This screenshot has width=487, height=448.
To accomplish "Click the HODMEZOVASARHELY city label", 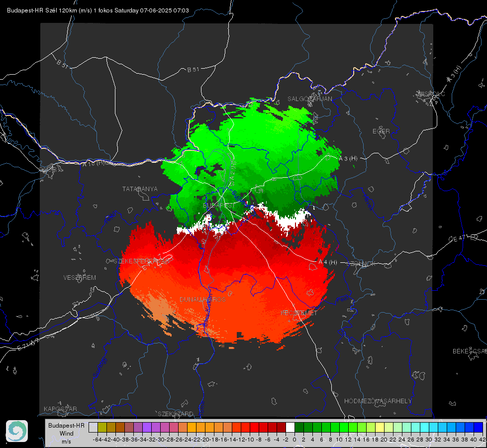I will (x=378, y=401).
